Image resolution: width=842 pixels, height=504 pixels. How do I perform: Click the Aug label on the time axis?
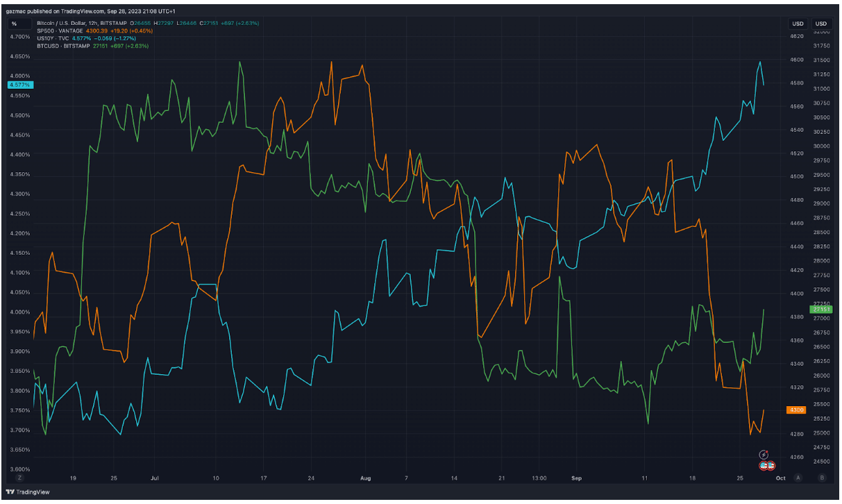(x=366, y=478)
